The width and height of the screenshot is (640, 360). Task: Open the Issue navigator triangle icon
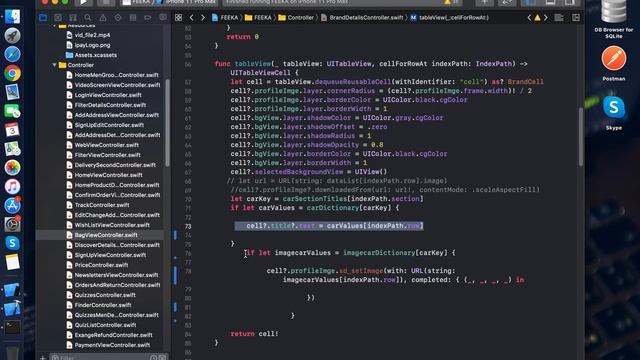[103, 18]
